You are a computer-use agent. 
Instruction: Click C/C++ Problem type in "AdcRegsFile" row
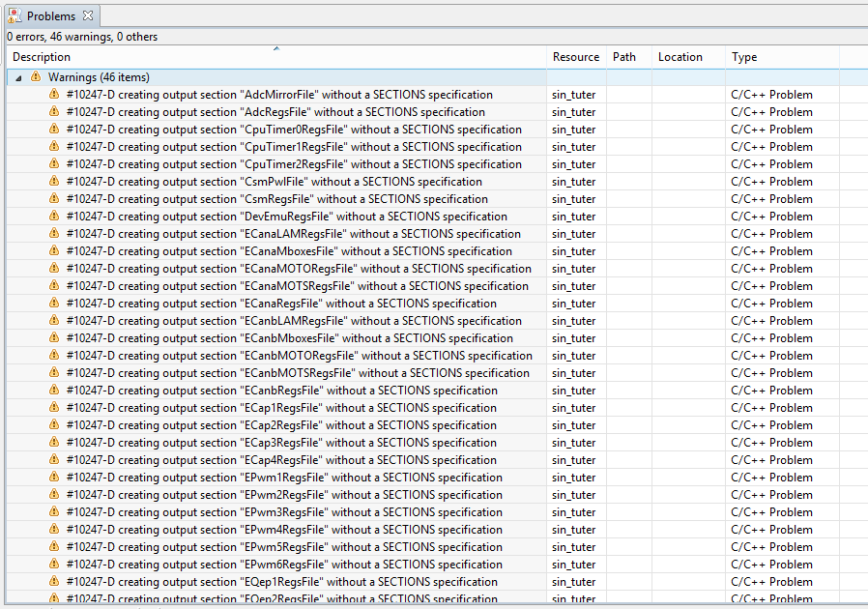771,112
